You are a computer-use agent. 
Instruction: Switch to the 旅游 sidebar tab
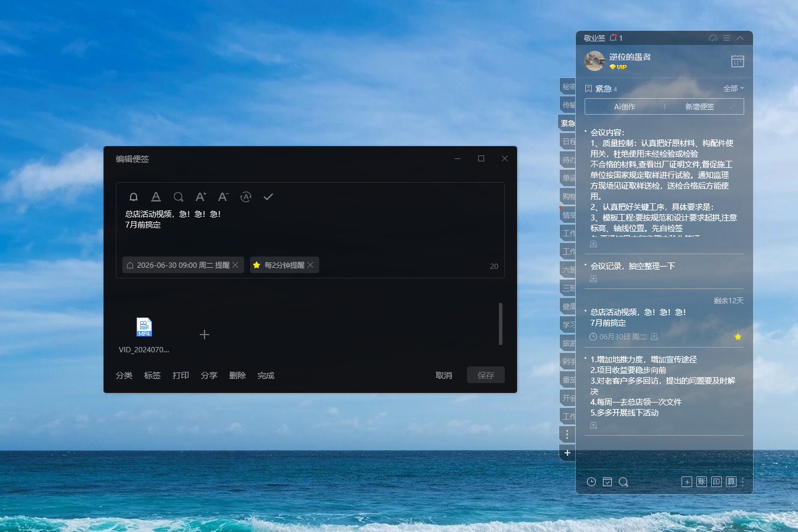tap(568, 343)
